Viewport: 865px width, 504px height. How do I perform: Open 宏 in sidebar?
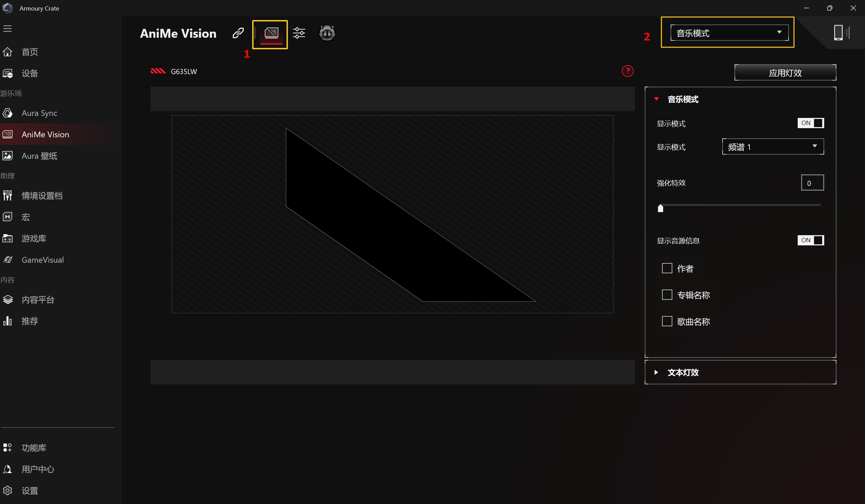(x=26, y=217)
